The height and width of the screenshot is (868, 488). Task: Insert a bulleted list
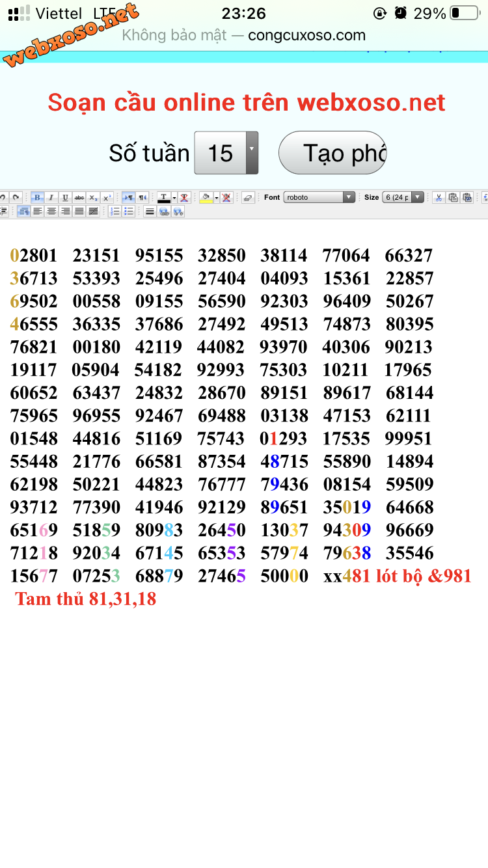[x=129, y=211]
